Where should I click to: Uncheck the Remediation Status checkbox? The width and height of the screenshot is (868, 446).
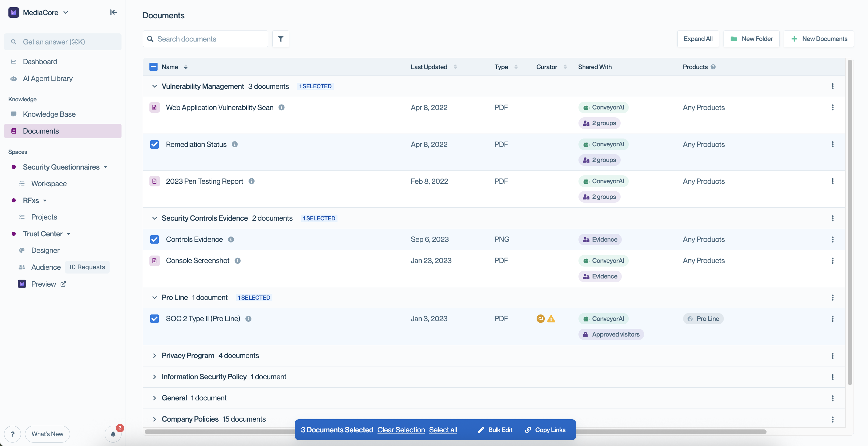click(x=154, y=144)
